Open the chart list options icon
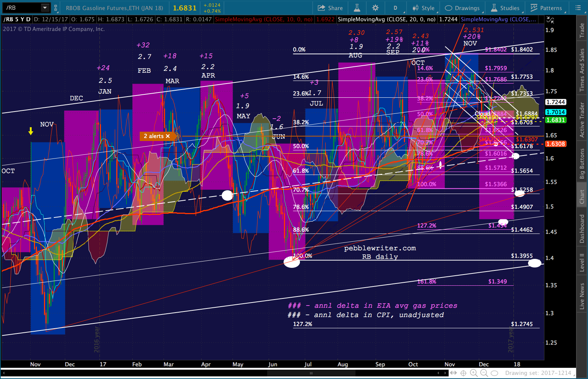Screen dimensions: 588x379 578,8
